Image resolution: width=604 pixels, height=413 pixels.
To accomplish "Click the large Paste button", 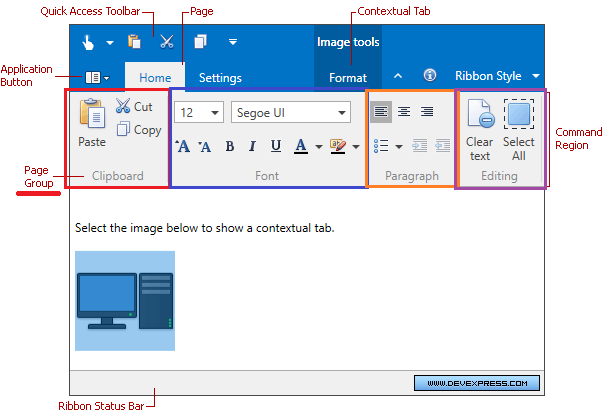I will pos(92,123).
